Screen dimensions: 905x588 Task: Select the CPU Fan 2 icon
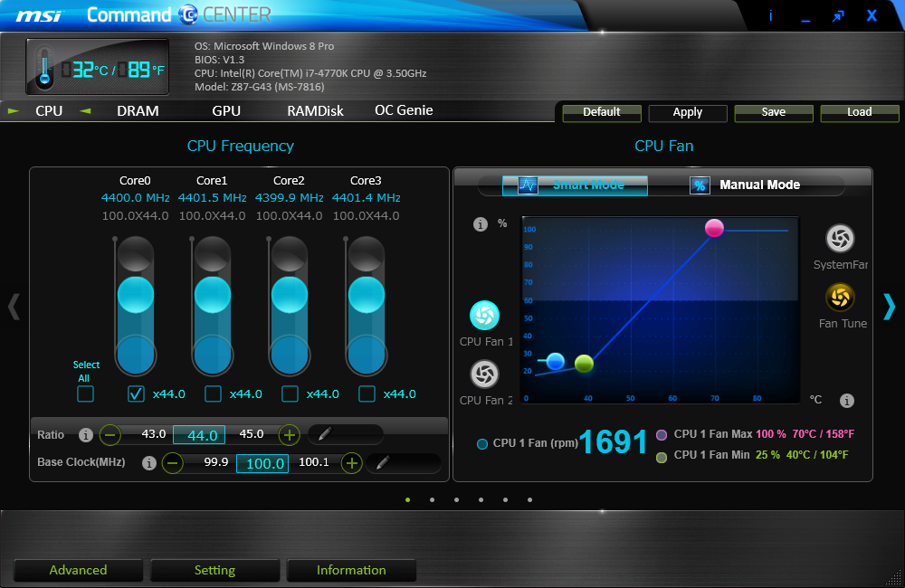[x=484, y=374]
